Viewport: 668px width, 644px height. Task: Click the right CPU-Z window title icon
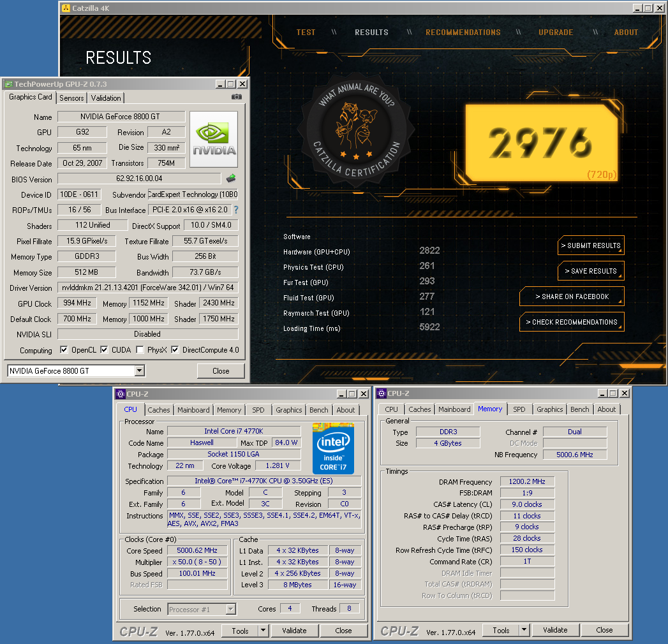click(x=382, y=393)
